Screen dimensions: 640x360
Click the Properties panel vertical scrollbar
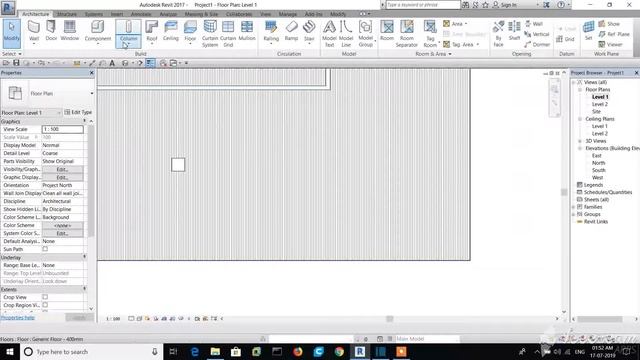click(91, 180)
